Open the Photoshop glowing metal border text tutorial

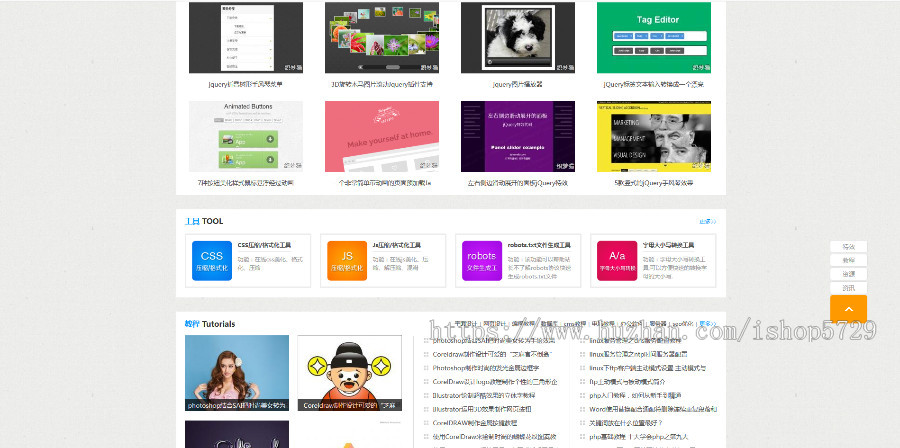coord(486,368)
